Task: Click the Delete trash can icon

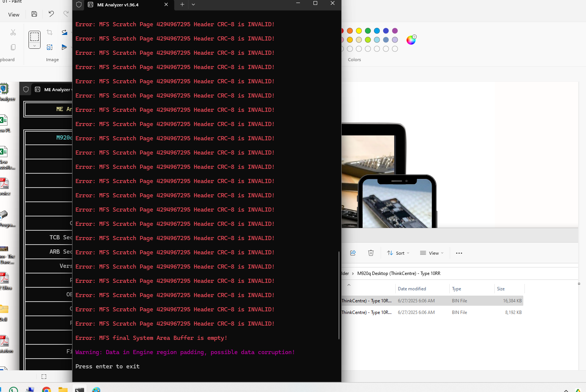Action: coord(371,253)
